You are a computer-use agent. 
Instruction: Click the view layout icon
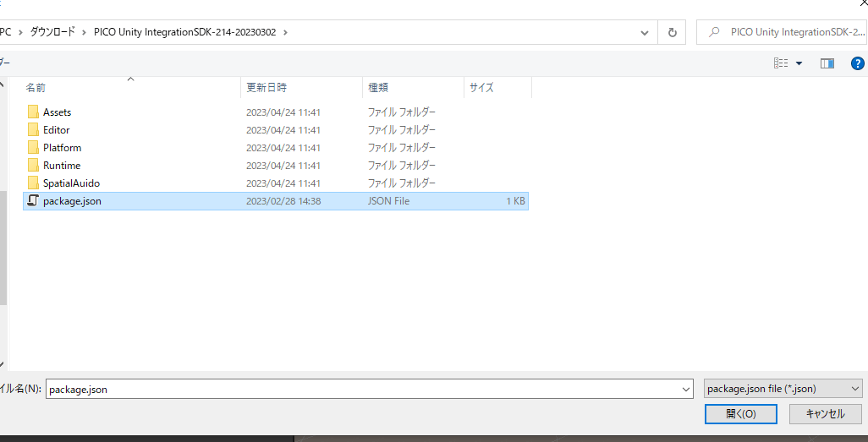coord(781,63)
